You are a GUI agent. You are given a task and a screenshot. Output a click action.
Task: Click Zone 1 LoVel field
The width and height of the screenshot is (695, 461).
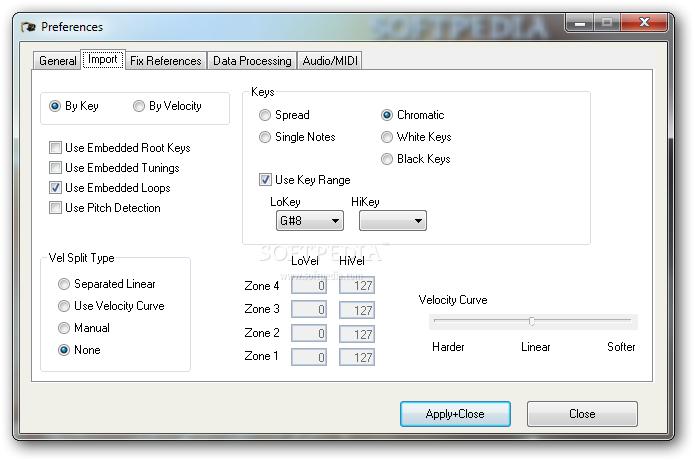(309, 357)
